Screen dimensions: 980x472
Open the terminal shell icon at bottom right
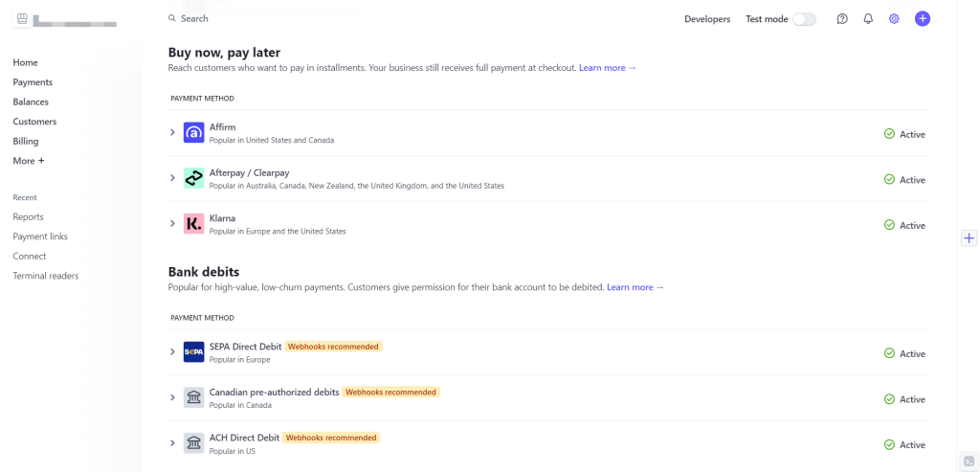[x=968, y=461]
